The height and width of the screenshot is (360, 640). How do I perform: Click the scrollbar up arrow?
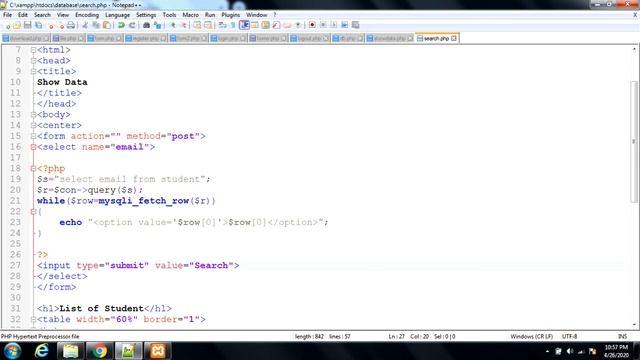tap(634, 49)
